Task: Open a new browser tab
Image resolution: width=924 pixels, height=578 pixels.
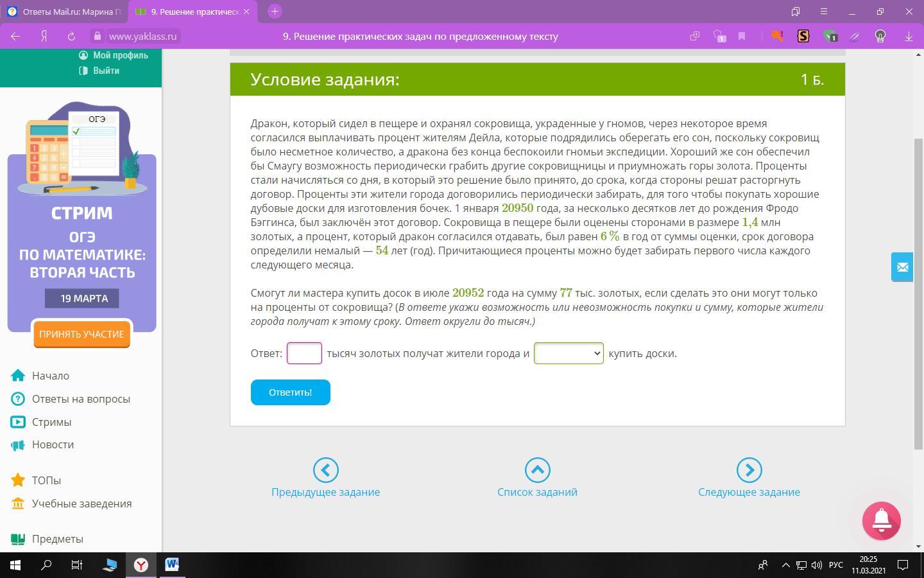Action: coord(275,12)
